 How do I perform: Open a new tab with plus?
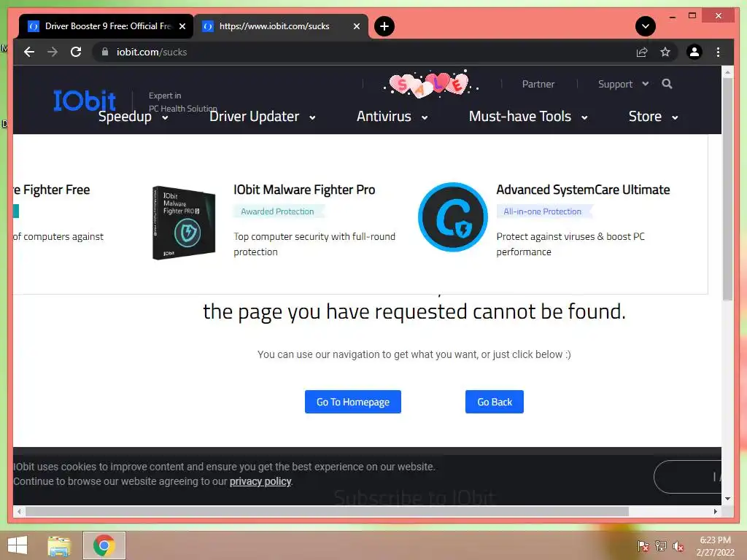click(x=384, y=26)
